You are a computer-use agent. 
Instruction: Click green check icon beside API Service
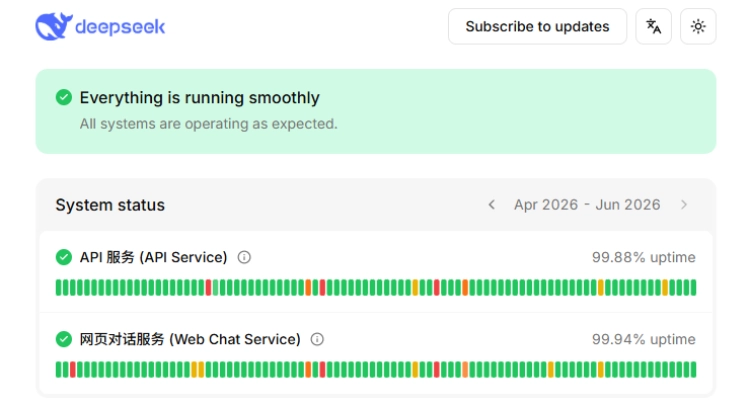(x=64, y=257)
